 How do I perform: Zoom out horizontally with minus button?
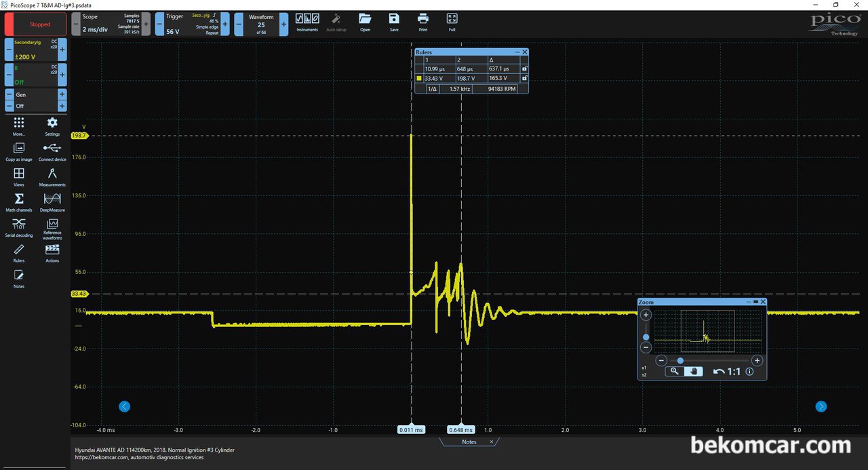662,361
